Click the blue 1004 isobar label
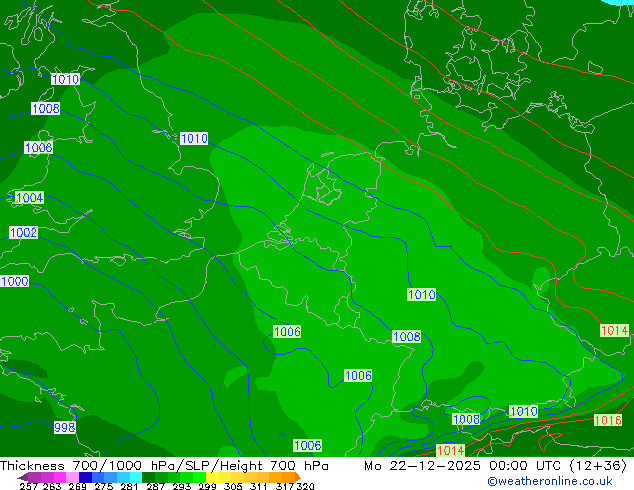Image resolution: width=634 pixels, height=490 pixels. point(29,198)
